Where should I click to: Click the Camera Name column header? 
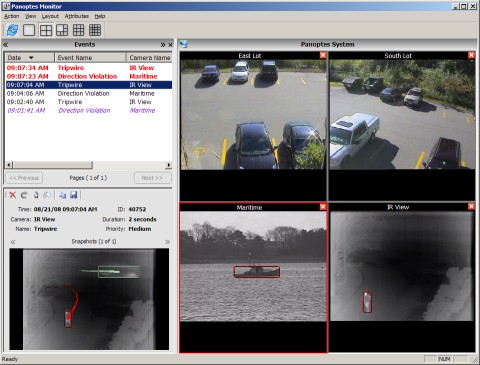(x=149, y=58)
